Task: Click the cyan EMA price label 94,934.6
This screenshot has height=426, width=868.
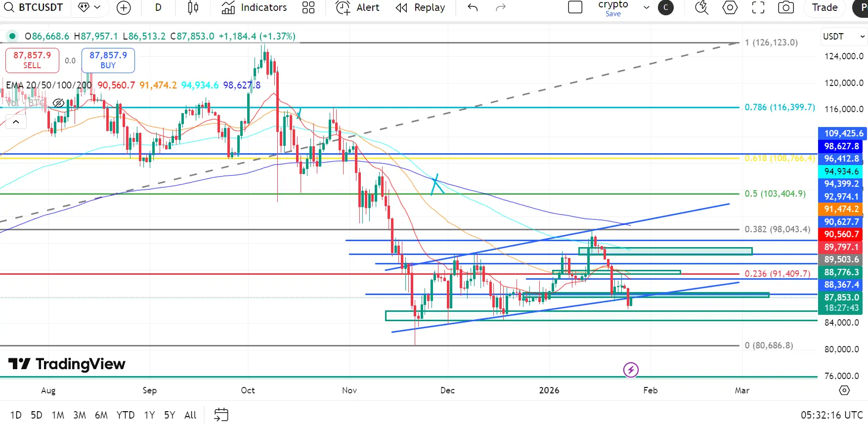Action: pos(841,171)
